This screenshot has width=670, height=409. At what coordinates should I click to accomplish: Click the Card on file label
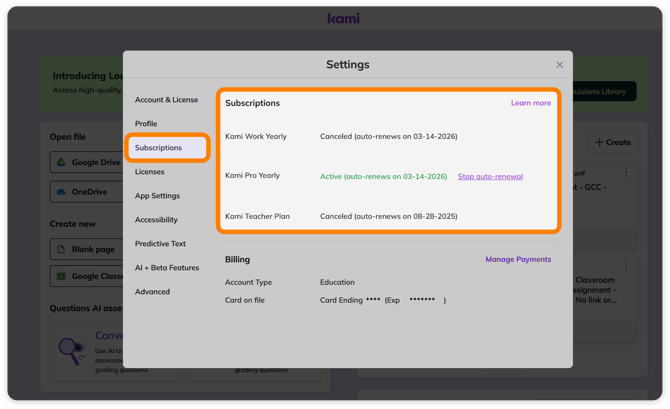click(245, 300)
